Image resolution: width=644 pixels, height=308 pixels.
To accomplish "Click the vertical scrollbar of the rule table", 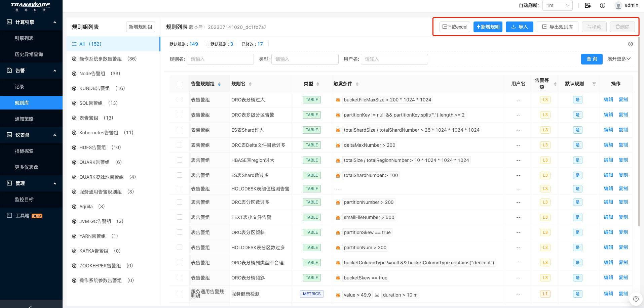I will [x=639, y=131].
